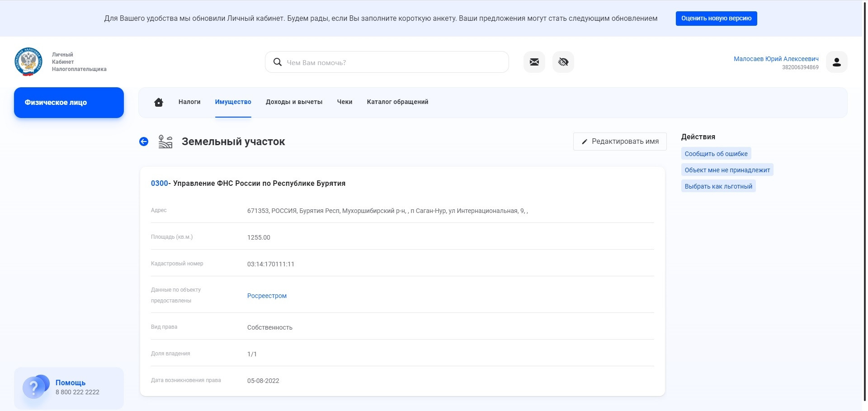The height and width of the screenshot is (411, 868).
Task: Toggle the hide-data crossed eye icon
Action: click(x=563, y=62)
